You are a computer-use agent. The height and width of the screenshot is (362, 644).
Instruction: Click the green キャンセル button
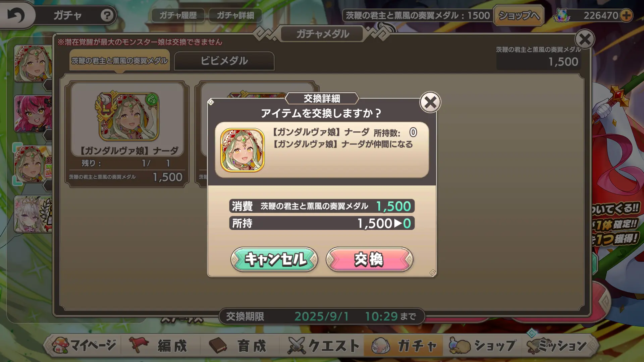(274, 259)
